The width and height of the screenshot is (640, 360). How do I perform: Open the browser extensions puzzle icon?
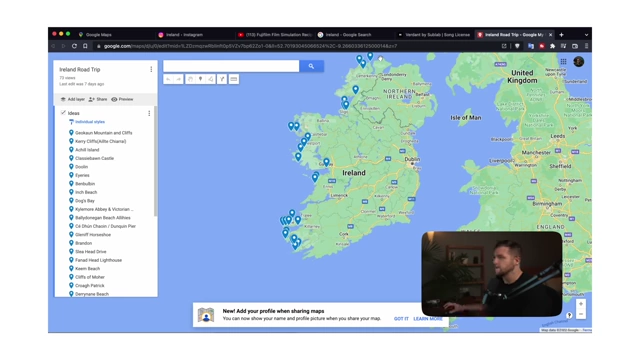point(552,46)
